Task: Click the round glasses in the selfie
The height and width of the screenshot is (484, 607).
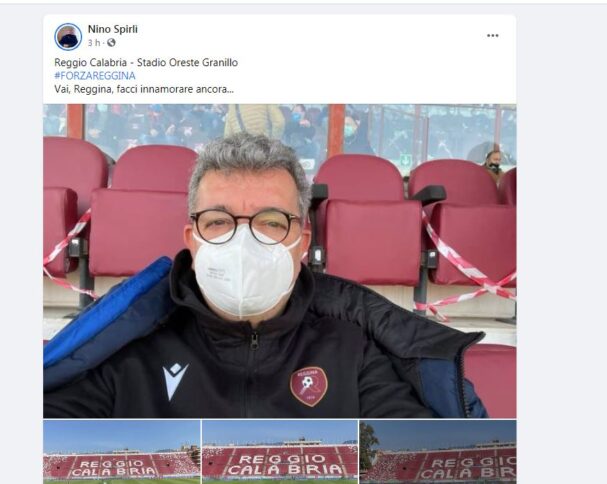Action: (x=245, y=227)
